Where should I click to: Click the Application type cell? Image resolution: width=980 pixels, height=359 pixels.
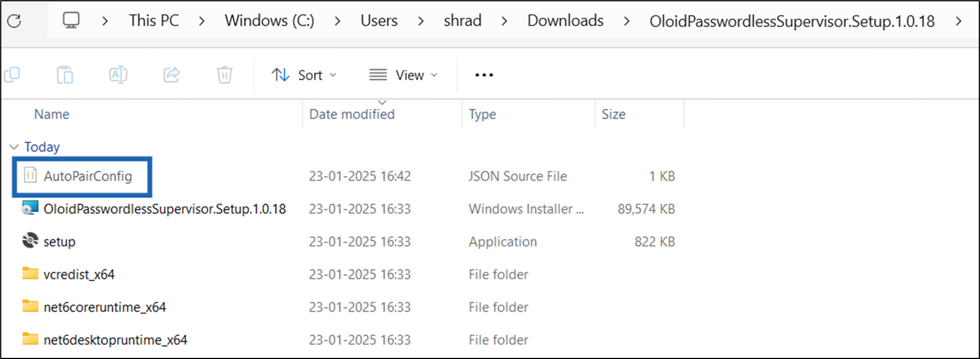click(x=502, y=242)
